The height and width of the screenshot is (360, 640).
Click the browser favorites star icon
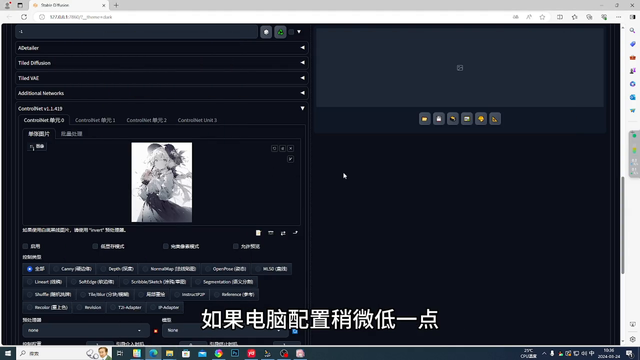542,17
